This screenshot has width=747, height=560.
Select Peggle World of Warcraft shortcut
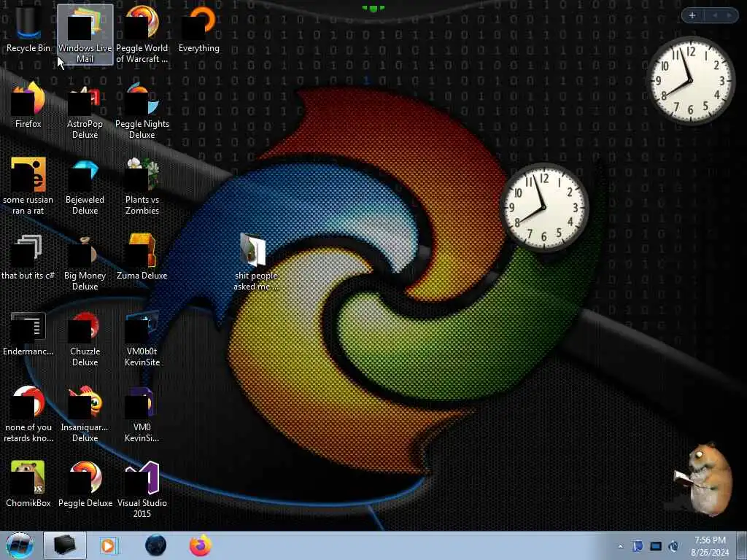tap(142, 34)
